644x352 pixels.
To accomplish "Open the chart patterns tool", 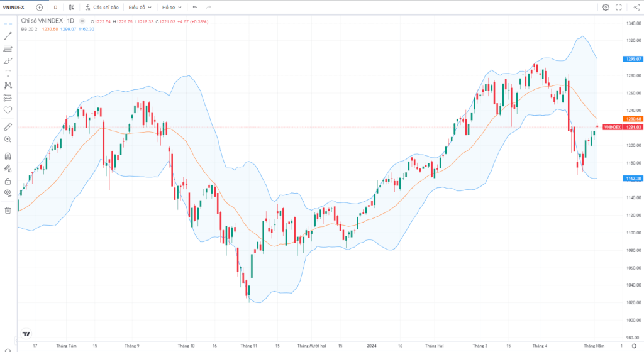I will (8, 85).
